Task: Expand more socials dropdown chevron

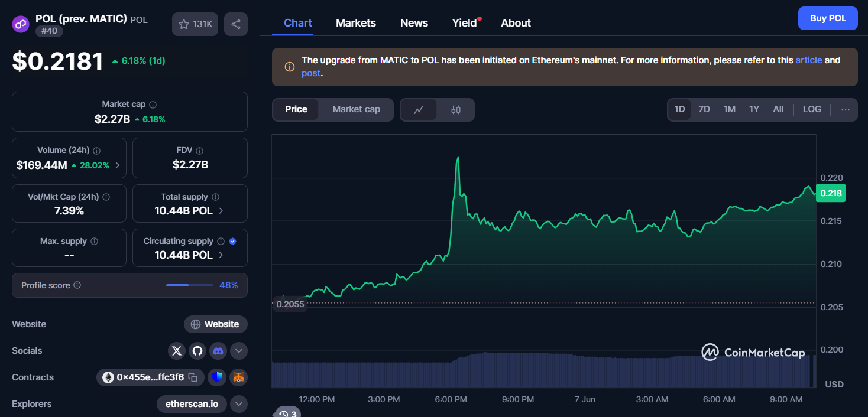Action: click(238, 351)
